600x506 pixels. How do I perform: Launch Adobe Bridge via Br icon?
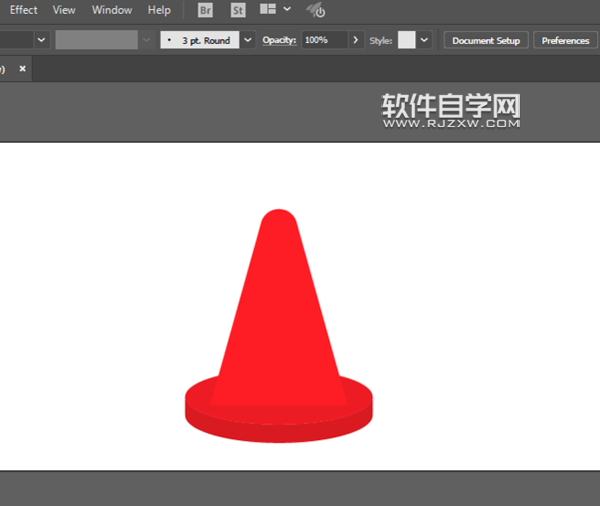[x=205, y=10]
